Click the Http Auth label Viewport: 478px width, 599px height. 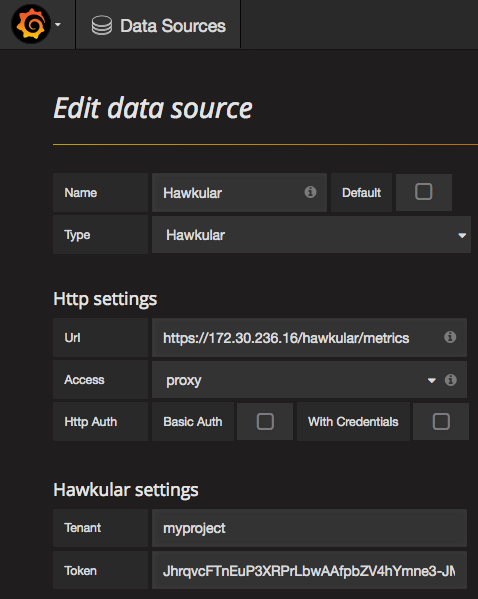click(x=91, y=422)
